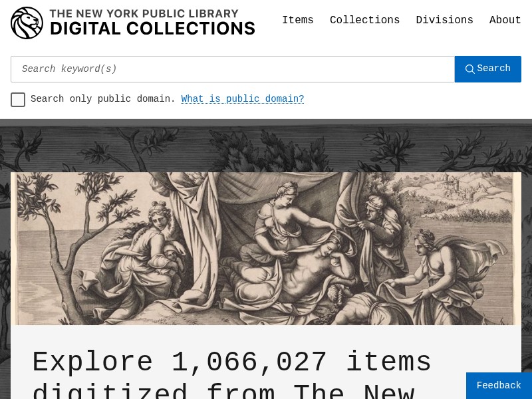Open the 'What is public domain?' link
532x399 pixels.
243,98
